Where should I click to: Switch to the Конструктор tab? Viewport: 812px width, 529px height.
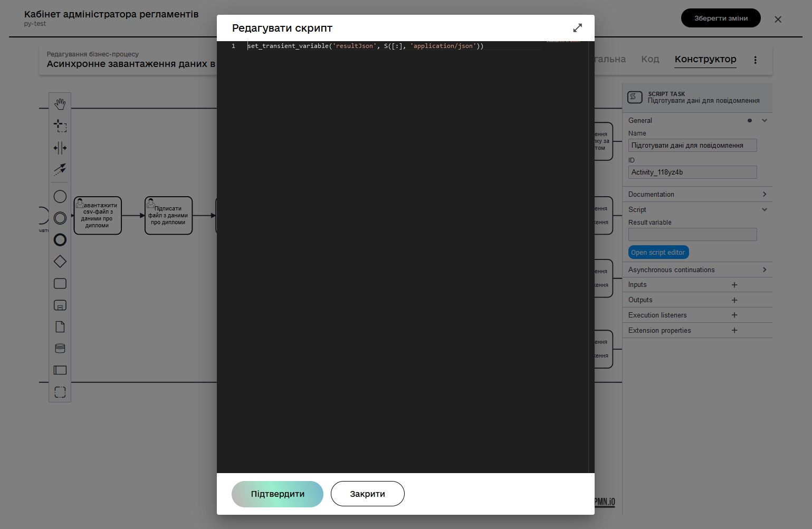click(x=705, y=59)
